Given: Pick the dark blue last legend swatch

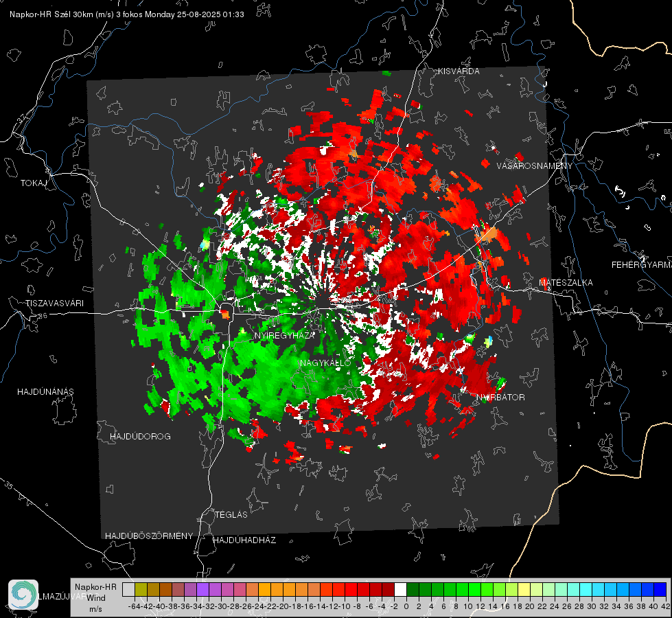Looking at the screenshot, I should coord(660,589).
